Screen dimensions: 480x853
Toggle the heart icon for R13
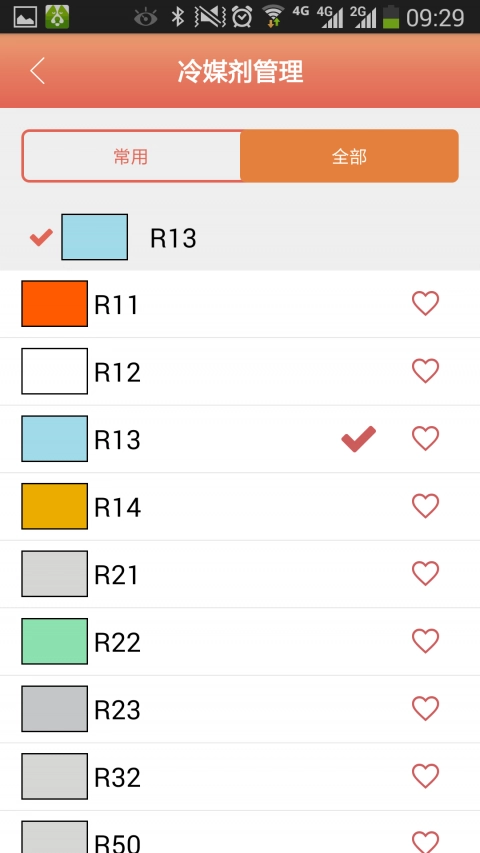(425, 438)
